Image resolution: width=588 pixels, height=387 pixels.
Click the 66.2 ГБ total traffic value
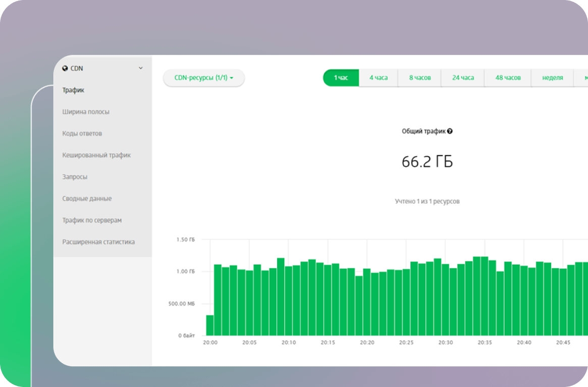click(x=427, y=162)
